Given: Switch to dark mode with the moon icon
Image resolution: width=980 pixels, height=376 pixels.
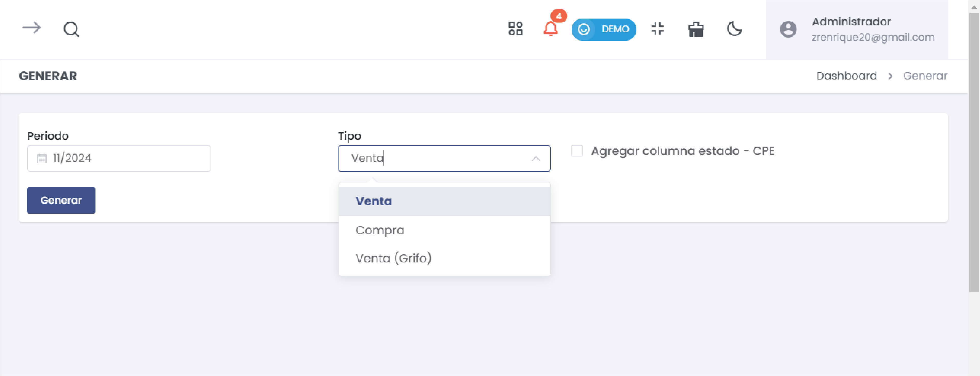Looking at the screenshot, I should pyautogui.click(x=734, y=29).
